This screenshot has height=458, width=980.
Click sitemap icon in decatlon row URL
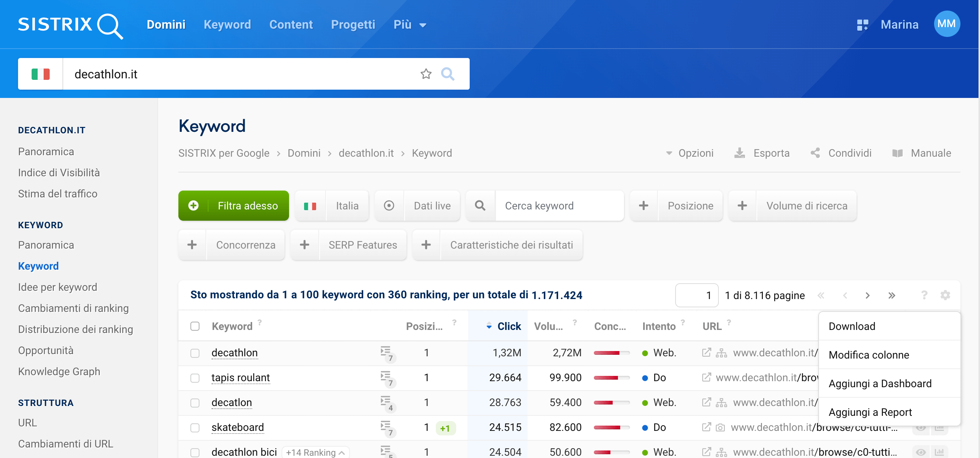(721, 402)
